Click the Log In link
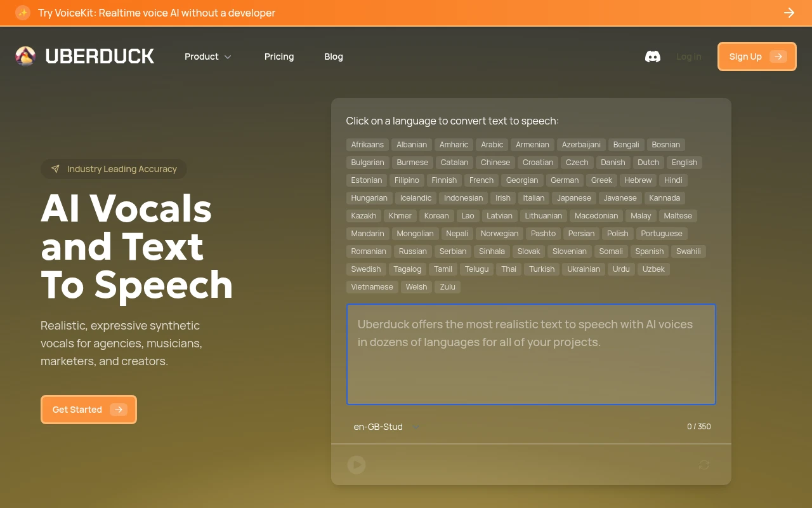 coord(688,57)
